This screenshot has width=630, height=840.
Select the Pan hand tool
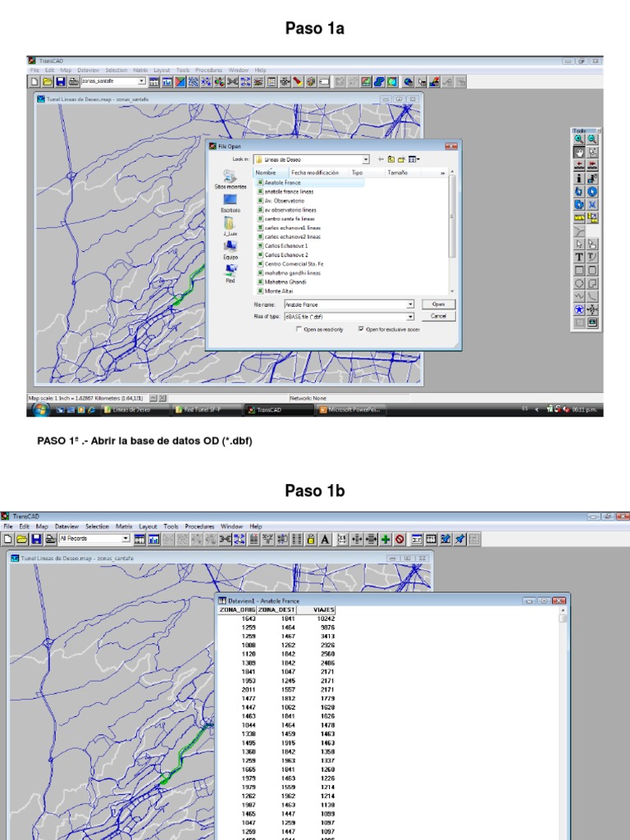pos(578,152)
